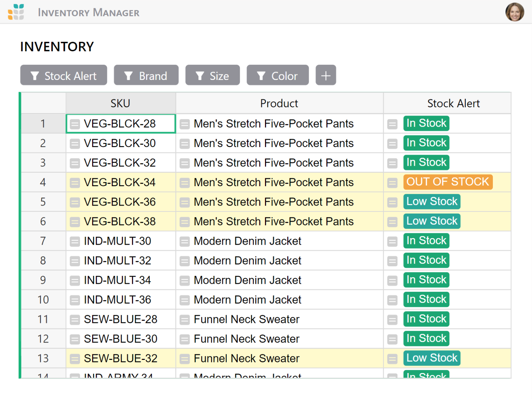Open the Size filter

coord(212,75)
